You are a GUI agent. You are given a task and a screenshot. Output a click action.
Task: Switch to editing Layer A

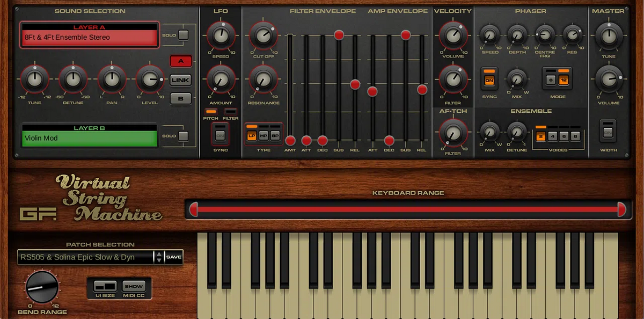click(181, 61)
